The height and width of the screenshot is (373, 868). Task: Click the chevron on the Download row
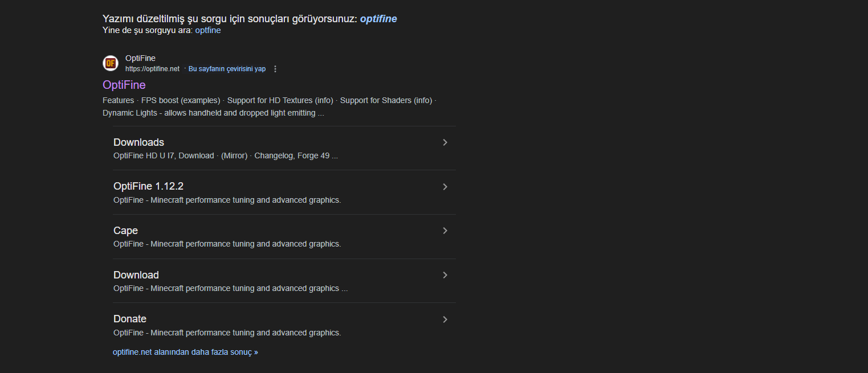coord(445,275)
